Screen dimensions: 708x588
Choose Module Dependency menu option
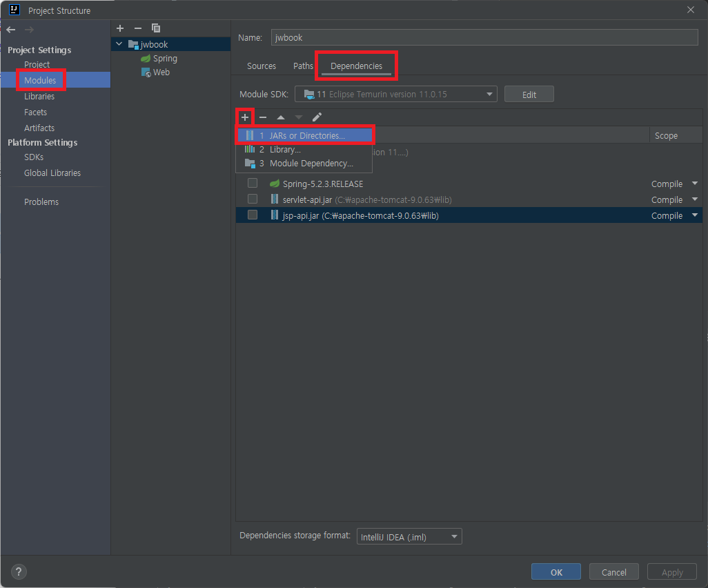click(x=304, y=164)
